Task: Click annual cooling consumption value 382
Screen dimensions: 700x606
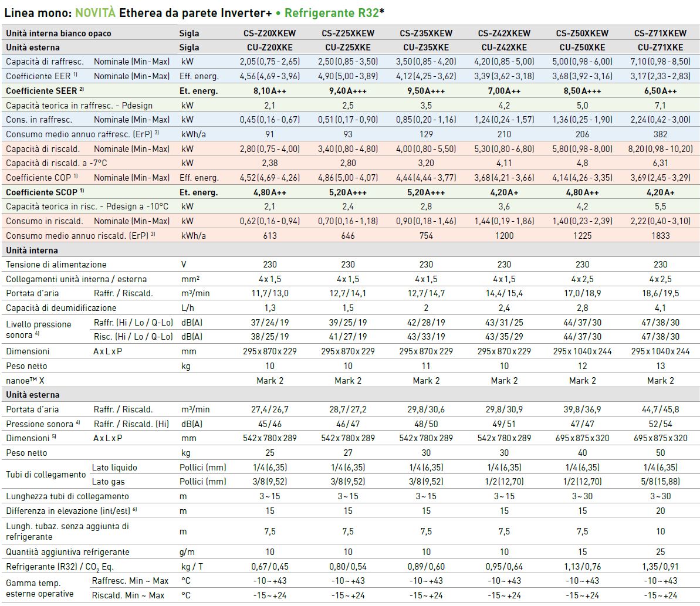Action: (x=660, y=134)
